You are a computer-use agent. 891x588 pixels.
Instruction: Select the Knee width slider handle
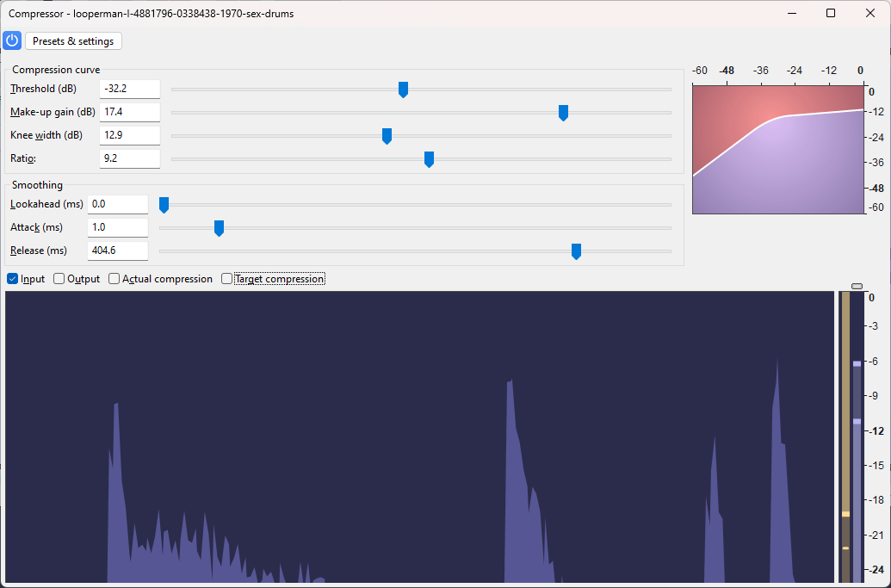pyautogui.click(x=386, y=135)
